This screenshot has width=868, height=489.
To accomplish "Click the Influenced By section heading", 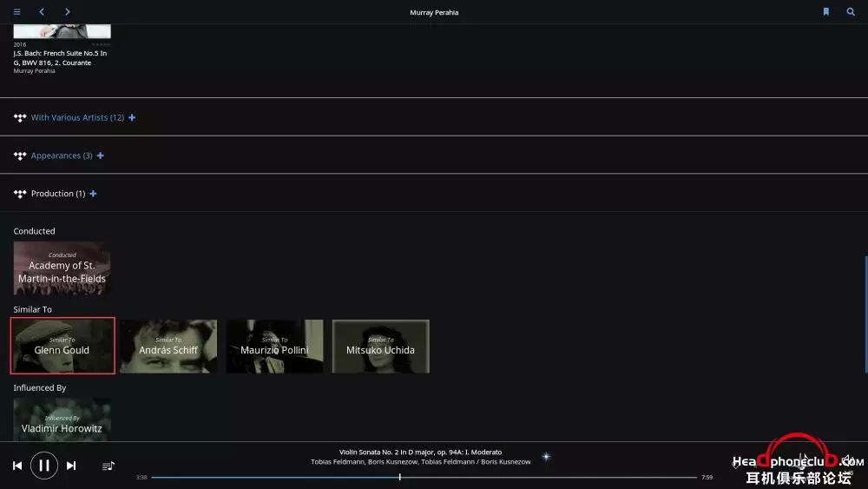I will 40,387.
